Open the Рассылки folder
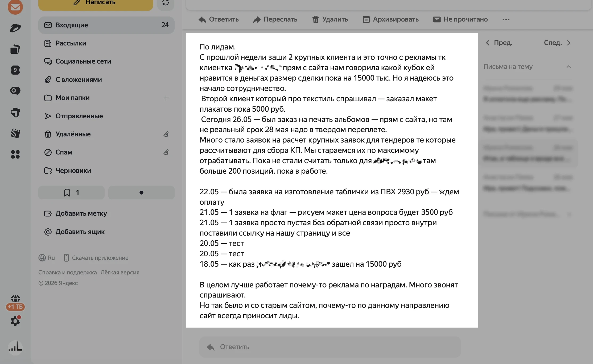 tap(106, 43)
